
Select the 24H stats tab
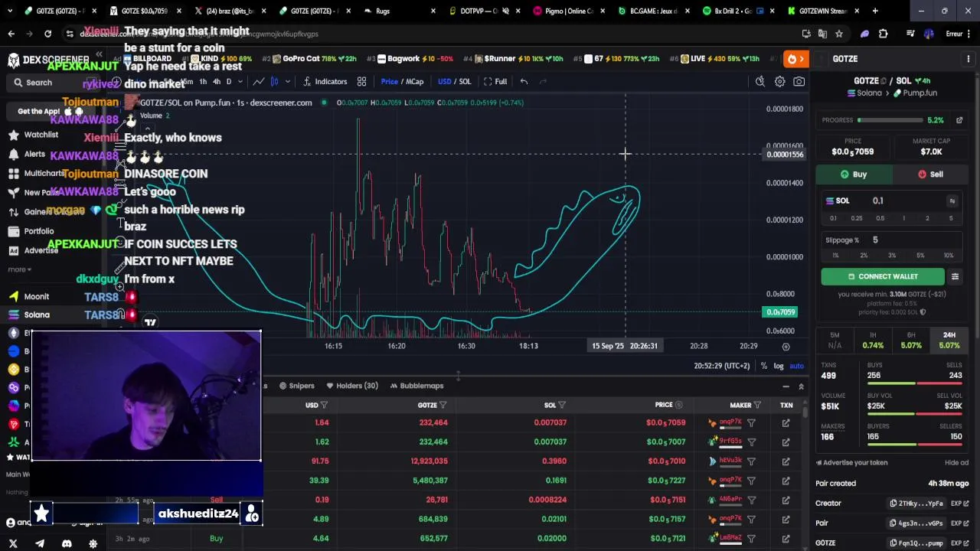pos(949,340)
